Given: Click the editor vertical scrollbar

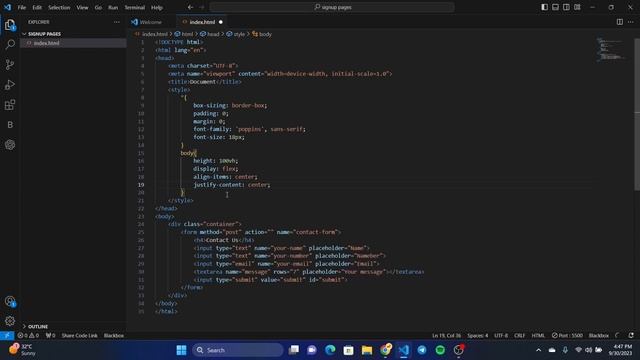Looking at the screenshot, I should (637, 114).
